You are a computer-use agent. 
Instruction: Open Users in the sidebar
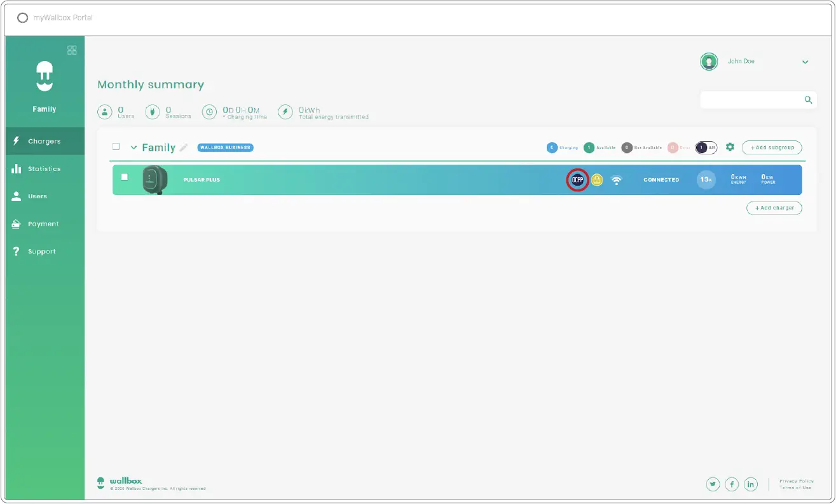[x=45, y=196]
